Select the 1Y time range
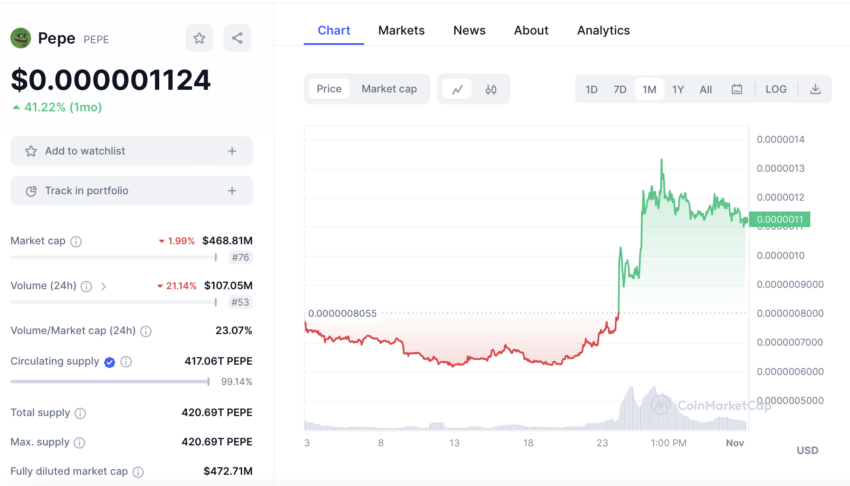This screenshot has height=486, width=850. coord(678,89)
